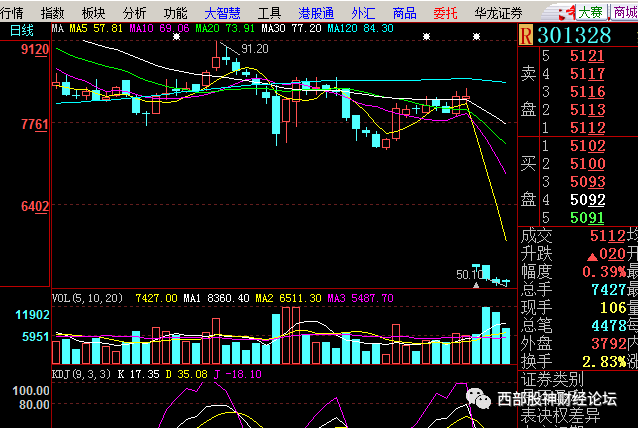Open the 港股通 menu
638x428 pixels.
coord(316,12)
